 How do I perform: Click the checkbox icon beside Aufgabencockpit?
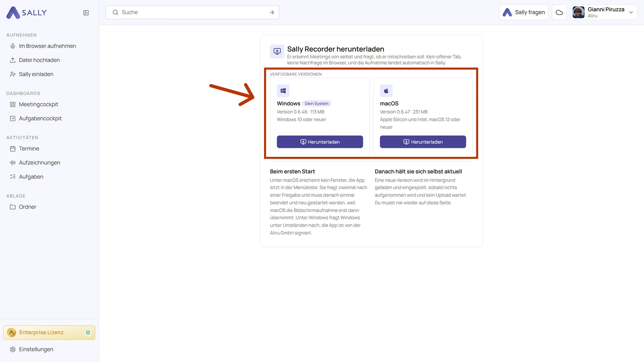(13, 119)
